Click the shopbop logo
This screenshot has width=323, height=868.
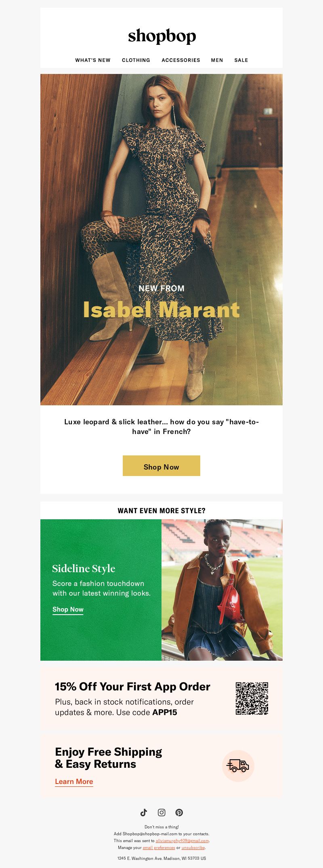pos(162,36)
